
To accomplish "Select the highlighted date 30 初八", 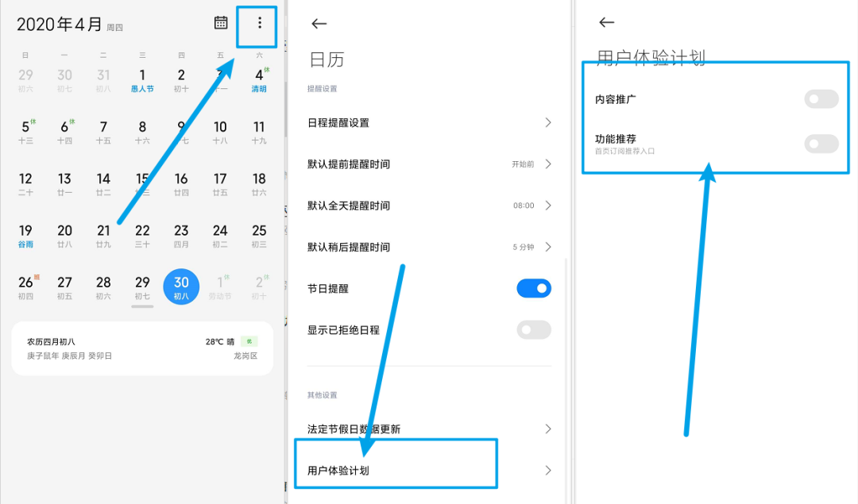I will coord(181,287).
